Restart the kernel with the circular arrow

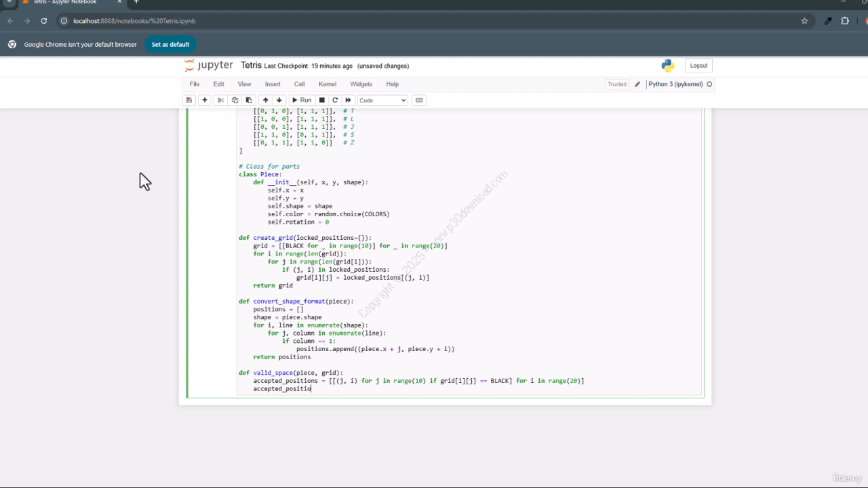335,100
